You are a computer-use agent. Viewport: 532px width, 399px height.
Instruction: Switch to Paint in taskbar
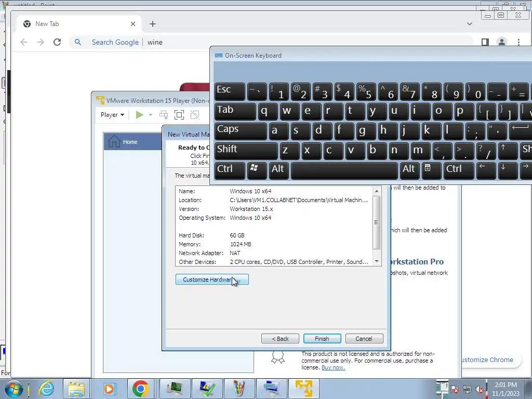(239, 389)
